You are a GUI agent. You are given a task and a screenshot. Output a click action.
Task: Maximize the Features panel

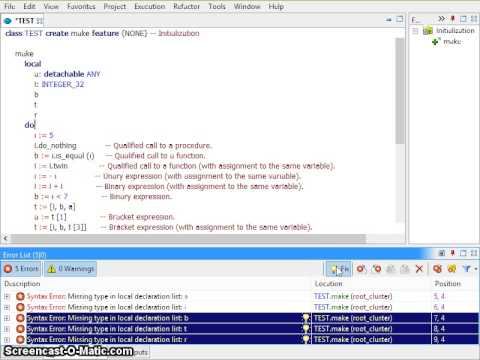tap(463, 19)
